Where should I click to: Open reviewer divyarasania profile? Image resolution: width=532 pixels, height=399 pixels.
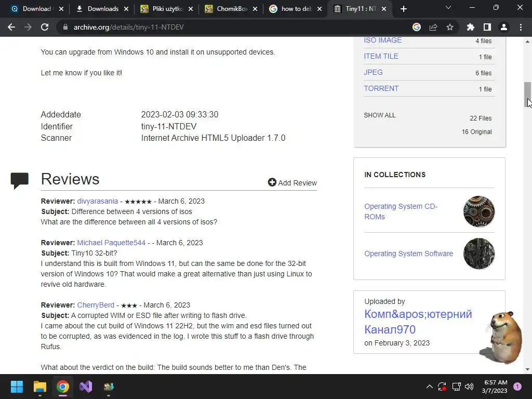click(97, 201)
